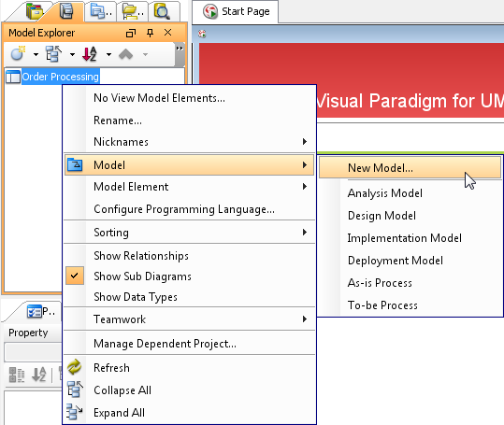Select Order Processing project node

pos(61,77)
